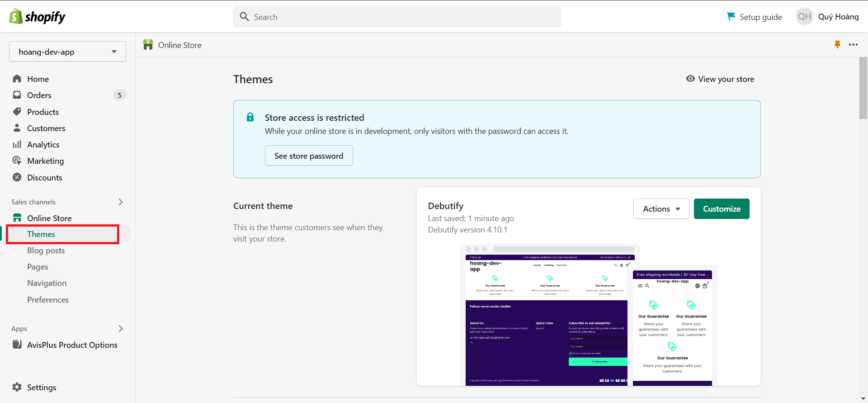Click the Online Store sidebar icon
Image resolution: width=868 pixels, height=403 pixels.
click(17, 218)
